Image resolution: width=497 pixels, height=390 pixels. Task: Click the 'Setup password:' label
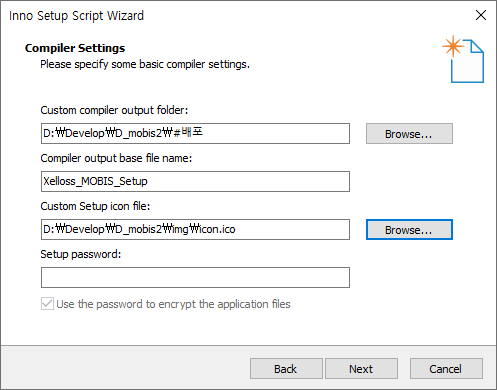[81, 254]
